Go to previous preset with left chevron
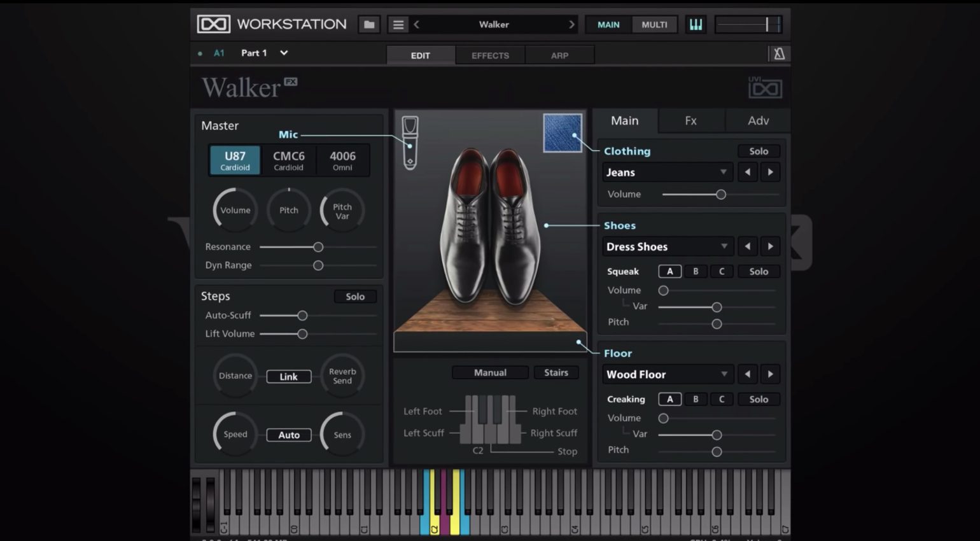980x541 pixels. click(417, 25)
